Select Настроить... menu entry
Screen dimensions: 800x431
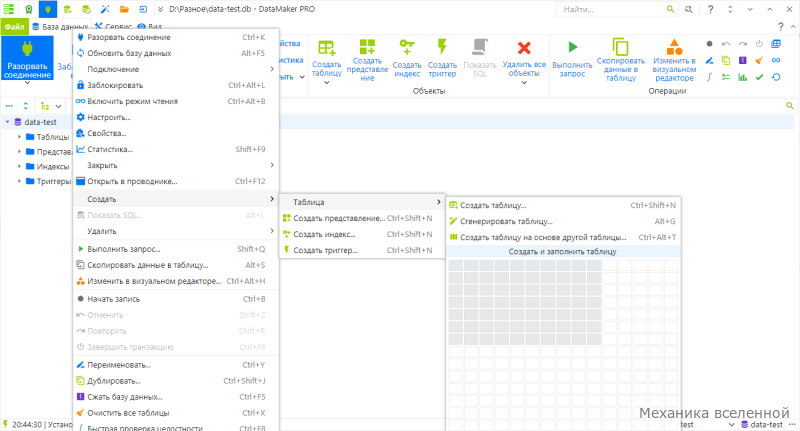pyautogui.click(x=177, y=117)
